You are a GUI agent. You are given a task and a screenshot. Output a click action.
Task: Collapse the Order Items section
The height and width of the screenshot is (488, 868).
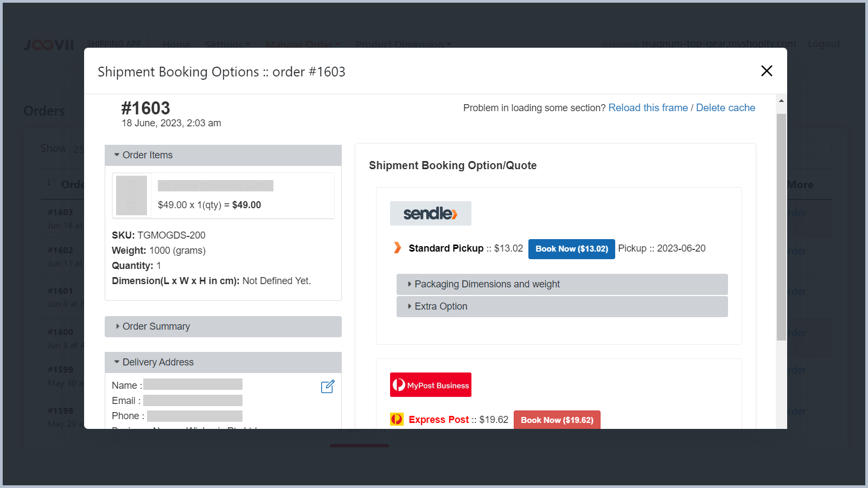[x=146, y=155]
